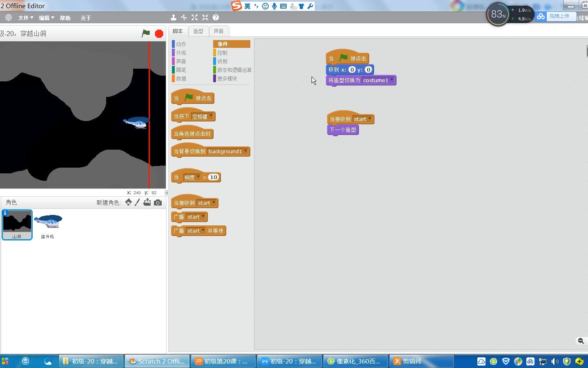588x368 pixels.
Task: Open the 剪辑师 taskbar button
Action: tap(421, 361)
